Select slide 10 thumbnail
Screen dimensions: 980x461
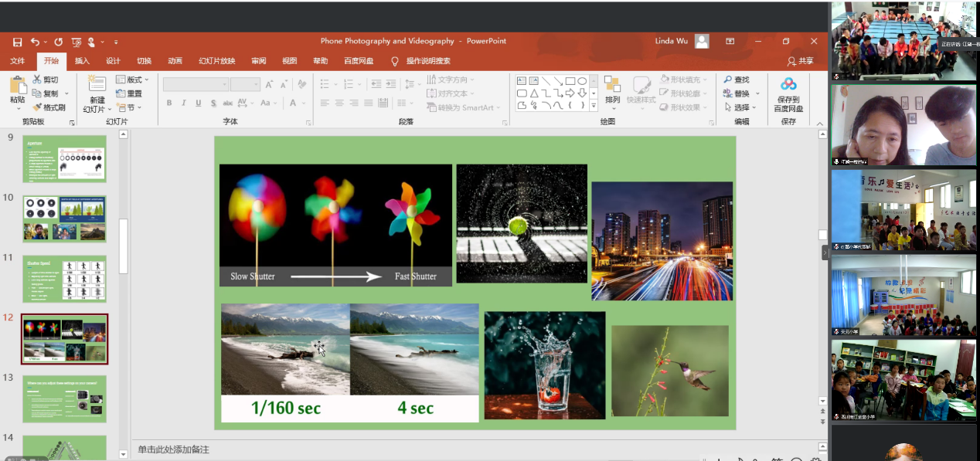pyautogui.click(x=65, y=219)
